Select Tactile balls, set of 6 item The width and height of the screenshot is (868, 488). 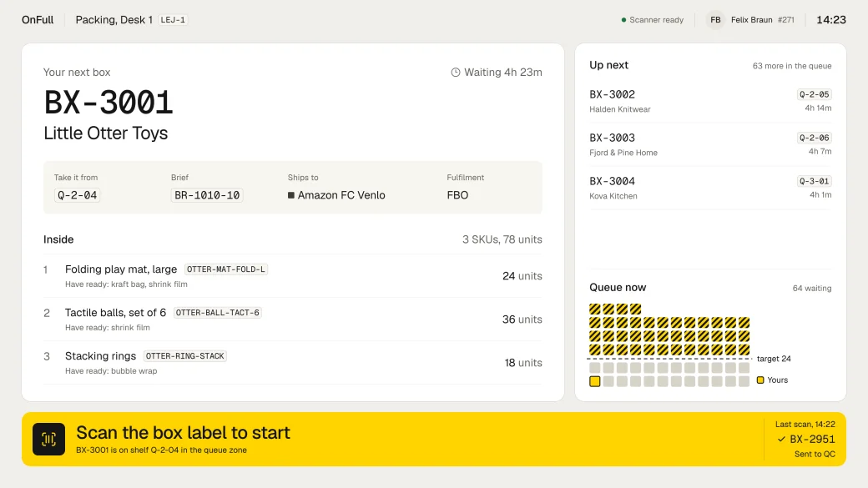pyautogui.click(x=293, y=319)
